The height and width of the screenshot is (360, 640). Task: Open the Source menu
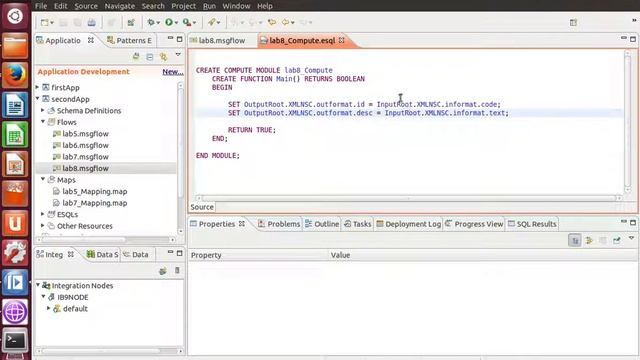[x=86, y=6]
